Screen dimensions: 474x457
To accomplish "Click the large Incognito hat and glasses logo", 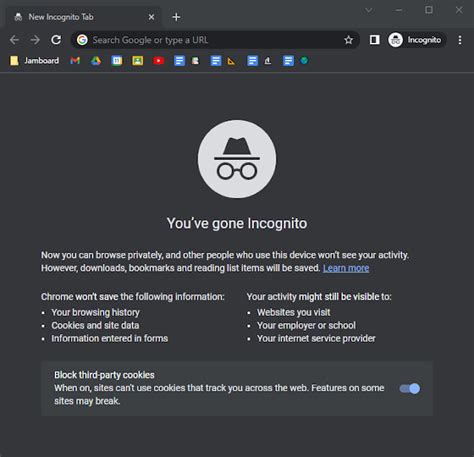I will (237, 159).
